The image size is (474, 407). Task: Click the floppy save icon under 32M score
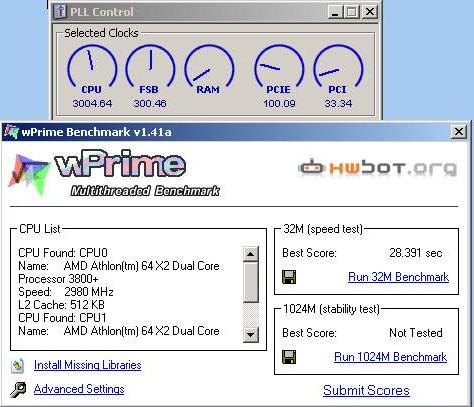(x=289, y=277)
